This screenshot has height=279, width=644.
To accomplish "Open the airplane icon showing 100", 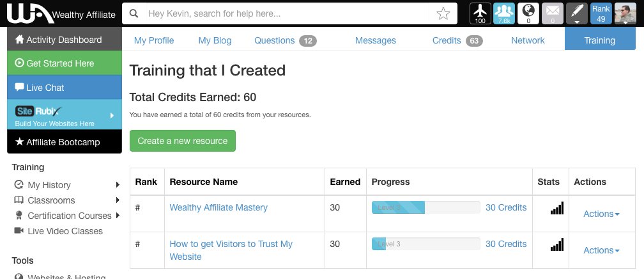I will pos(480,13).
